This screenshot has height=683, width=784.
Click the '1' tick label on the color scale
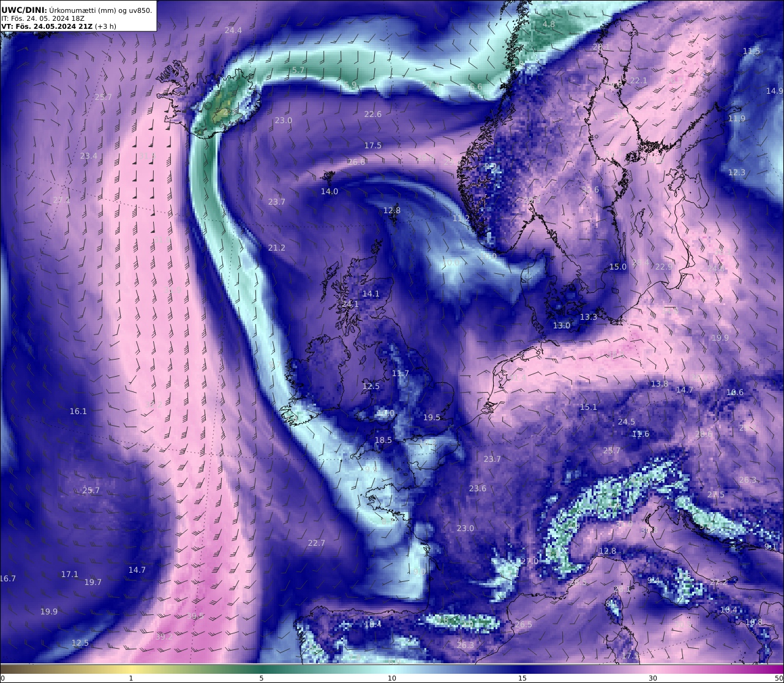click(x=131, y=678)
